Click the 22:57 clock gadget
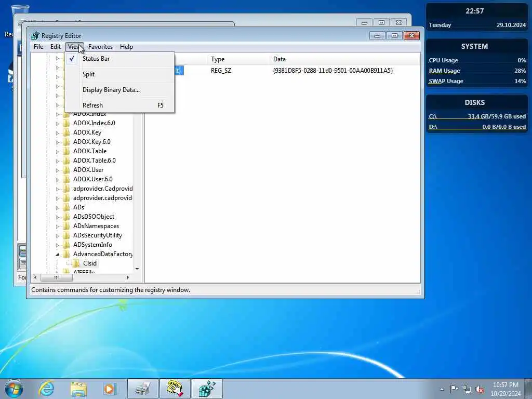This screenshot has width=532, height=399. [474, 11]
